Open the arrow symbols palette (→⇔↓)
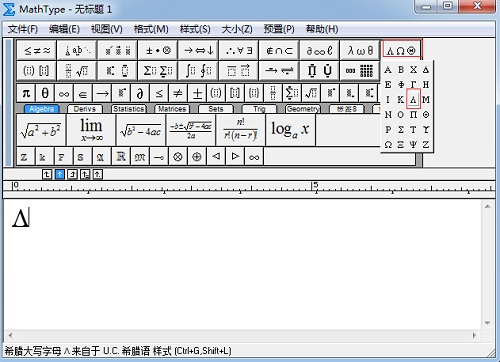Viewport: 500px width, 362px height. click(x=198, y=50)
